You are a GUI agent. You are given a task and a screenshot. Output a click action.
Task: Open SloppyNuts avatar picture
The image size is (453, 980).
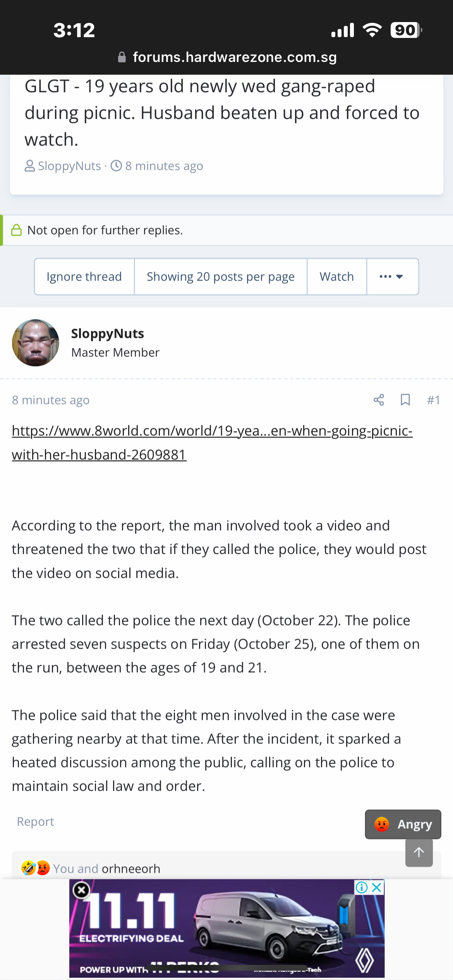36,343
